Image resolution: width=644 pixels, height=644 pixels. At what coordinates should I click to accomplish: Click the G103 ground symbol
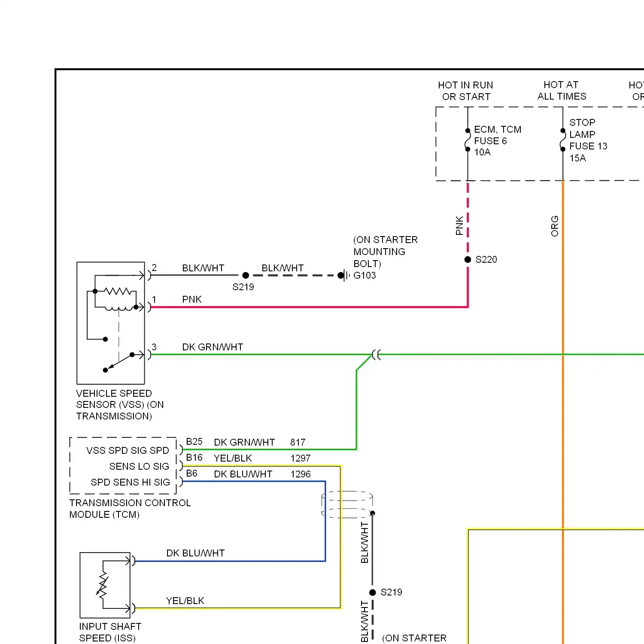coord(343,275)
